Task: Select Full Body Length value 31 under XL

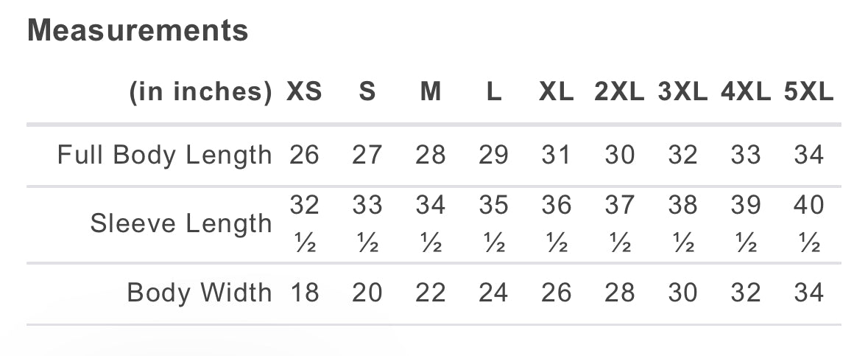Action: [557, 155]
